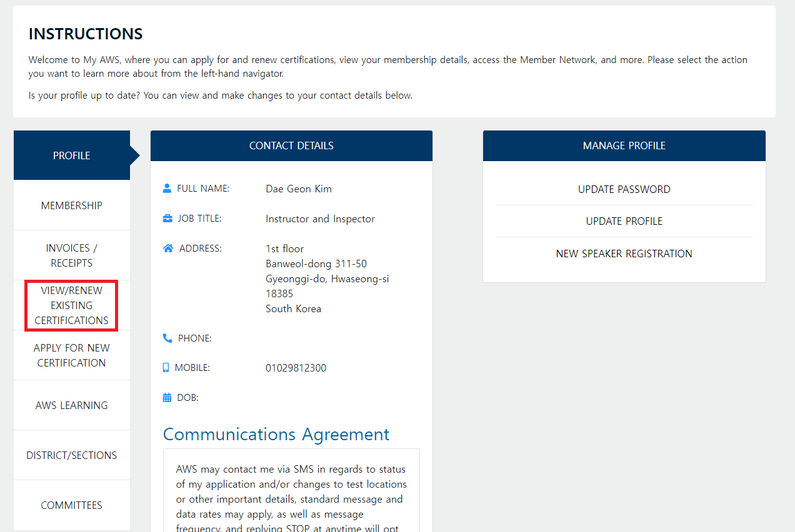Click Update Password link
Viewport: 795px width, 532px height.
click(624, 189)
